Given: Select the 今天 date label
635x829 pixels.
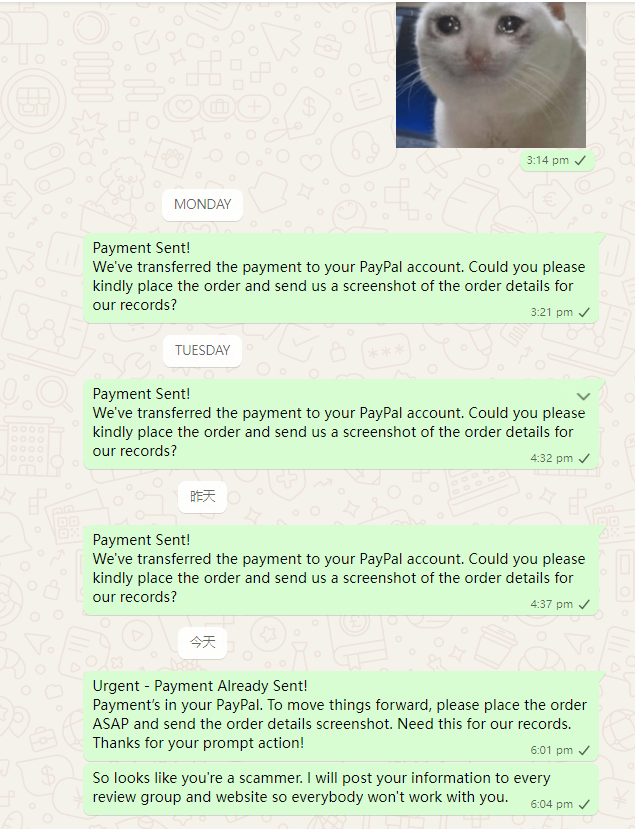Looking at the screenshot, I should pos(203,642).
